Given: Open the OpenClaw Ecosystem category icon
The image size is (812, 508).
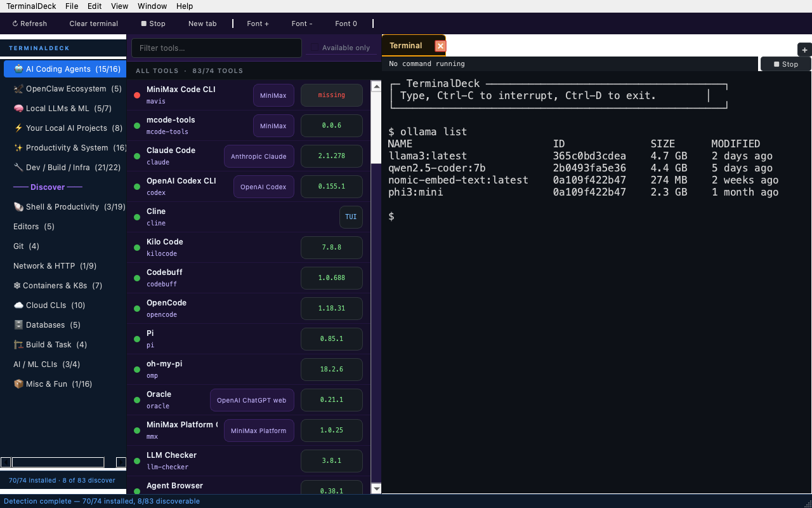Looking at the screenshot, I should (18, 88).
